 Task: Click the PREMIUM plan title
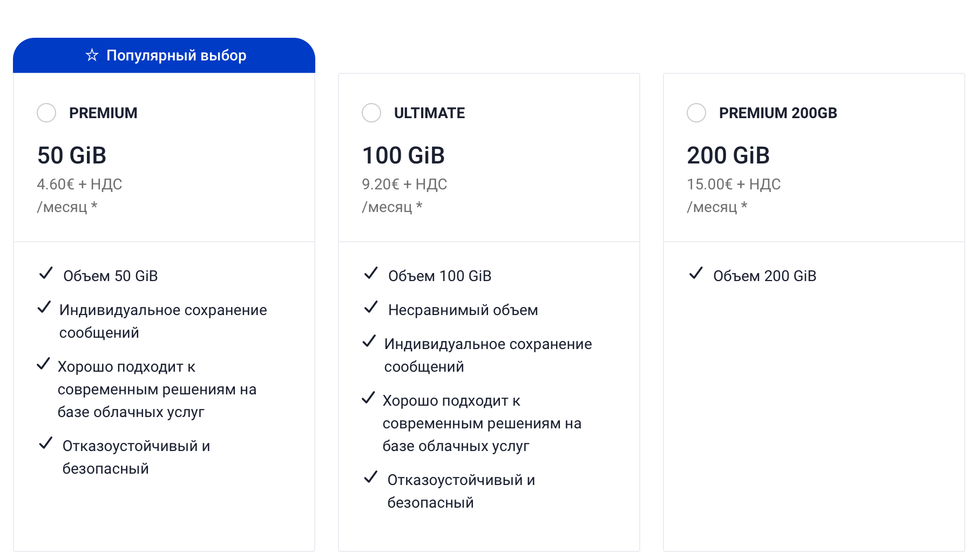103,113
